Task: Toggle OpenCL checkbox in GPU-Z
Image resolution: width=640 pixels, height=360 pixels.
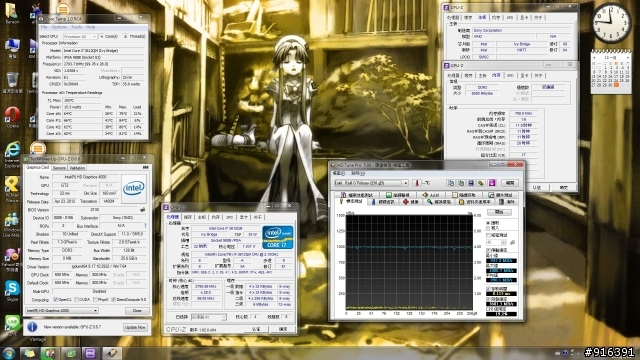Action: (56, 300)
